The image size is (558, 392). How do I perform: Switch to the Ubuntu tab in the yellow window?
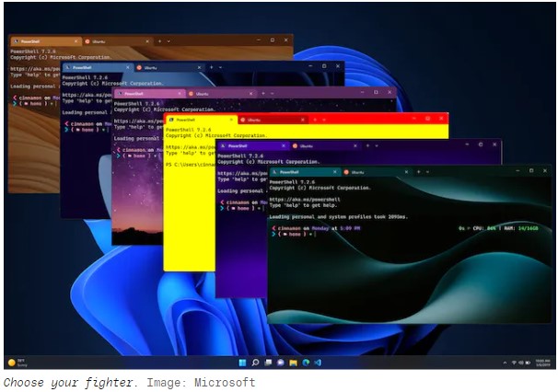click(273, 120)
